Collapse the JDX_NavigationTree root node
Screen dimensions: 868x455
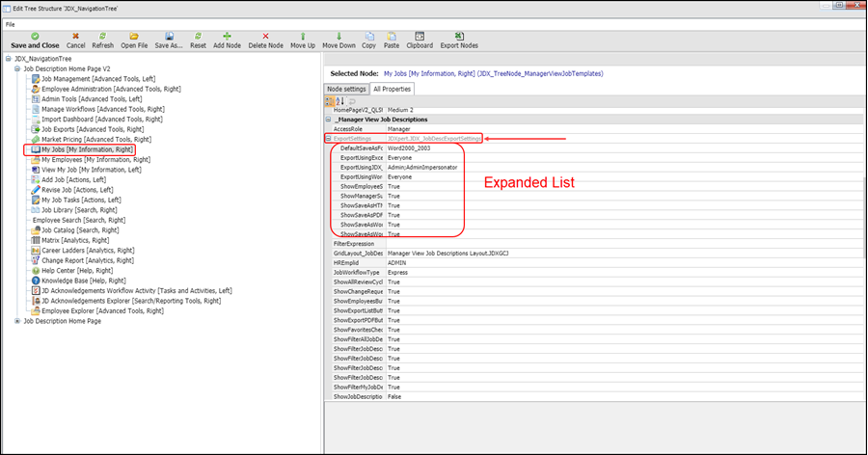pyautogui.click(x=8, y=60)
